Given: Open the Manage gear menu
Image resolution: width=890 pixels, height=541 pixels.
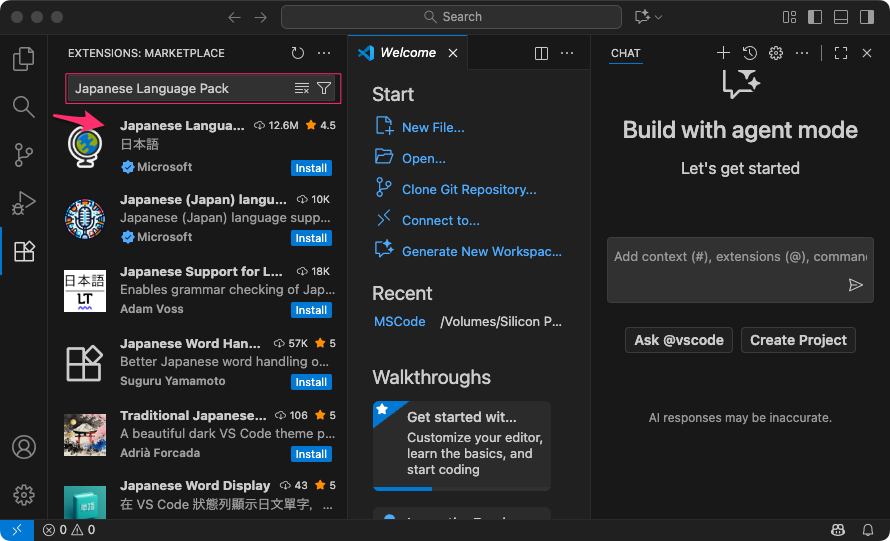Looking at the screenshot, I should coord(24,494).
